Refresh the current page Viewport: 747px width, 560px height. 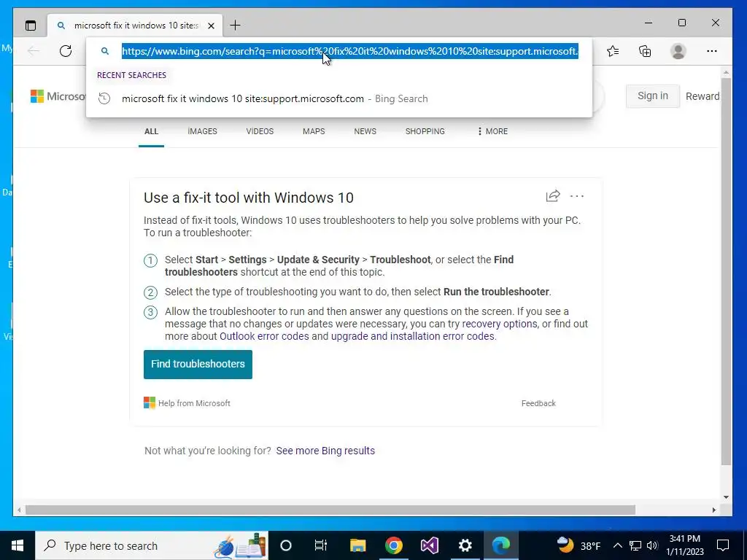point(66,51)
